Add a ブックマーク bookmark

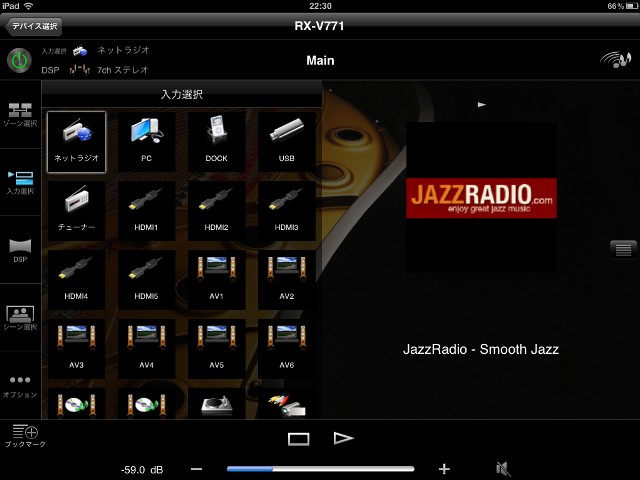coord(25,436)
